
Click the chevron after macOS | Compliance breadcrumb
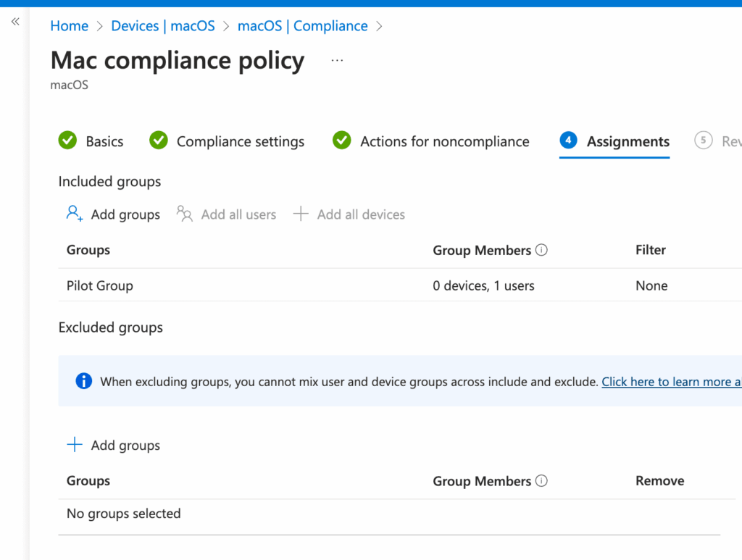point(379,26)
